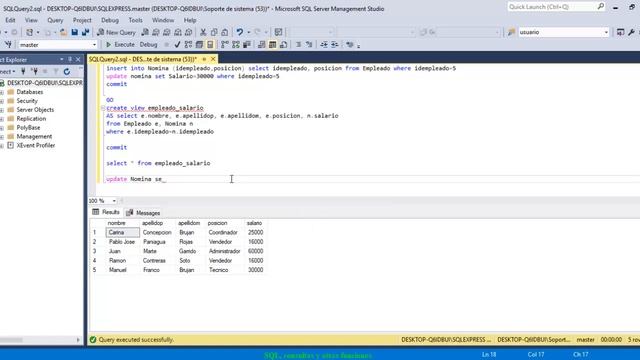
Task: Click the New Query toolbar button
Action: 116,32
